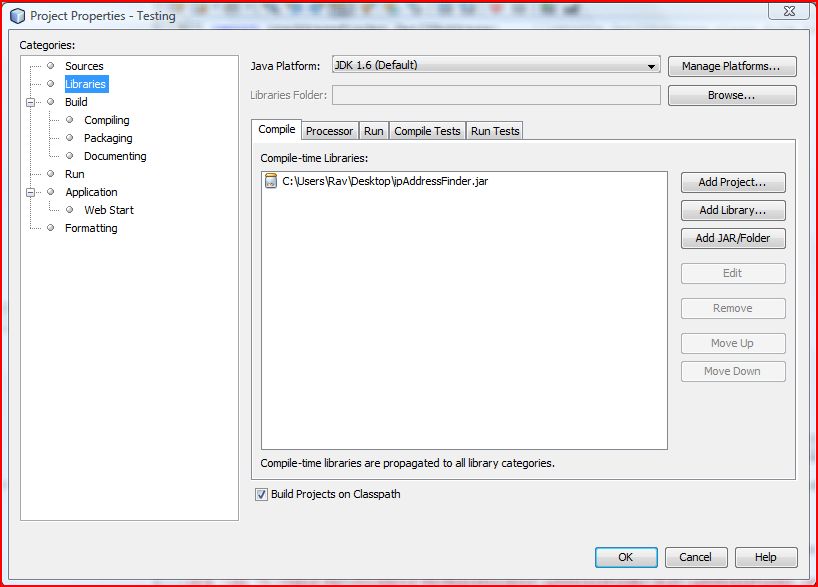
Task: Click the Move Down button
Action: pos(733,372)
